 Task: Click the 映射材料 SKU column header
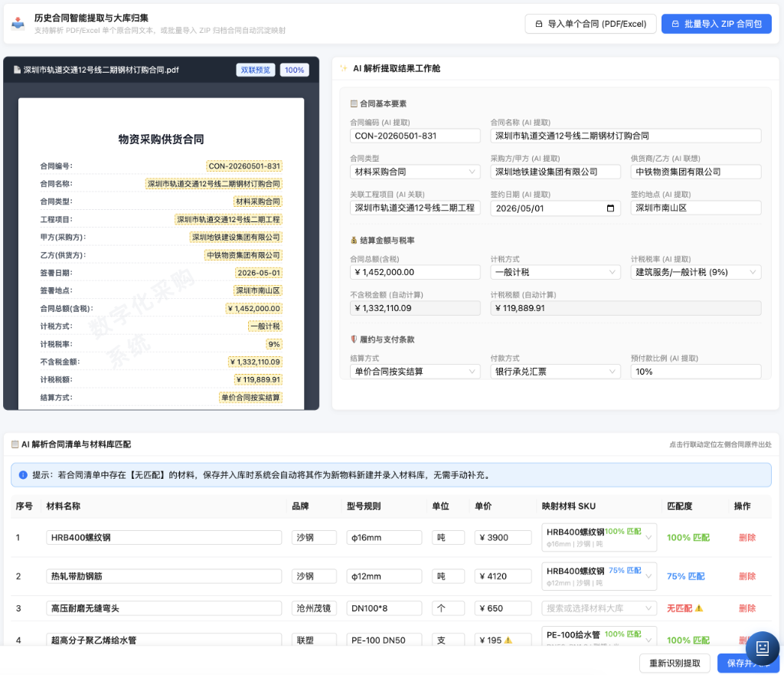pos(569,506)
